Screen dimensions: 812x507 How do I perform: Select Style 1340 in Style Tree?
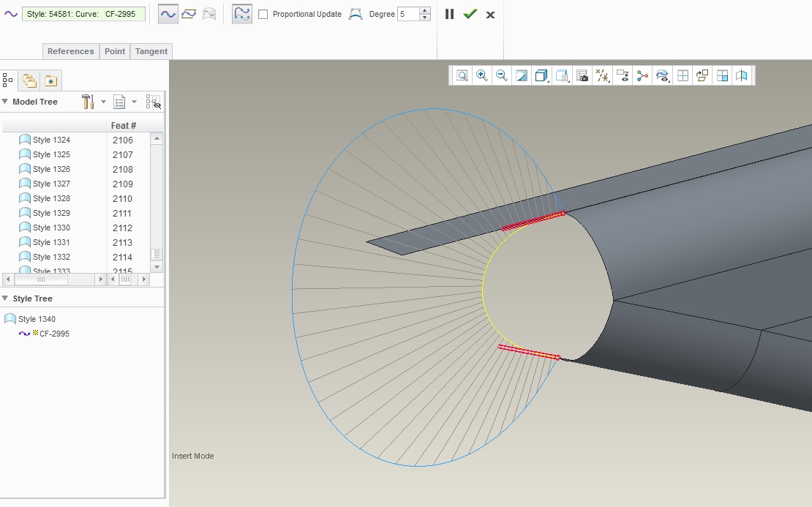tap(30, 319)
